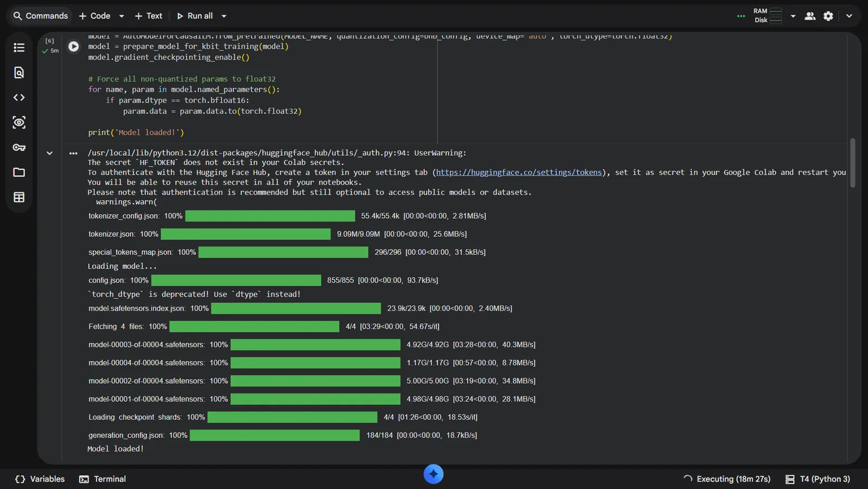The width and height of the screenshot is (868, 489).
Task: Click the T4 (Python 3) runtime indicator
Action: tap(818, 479)
